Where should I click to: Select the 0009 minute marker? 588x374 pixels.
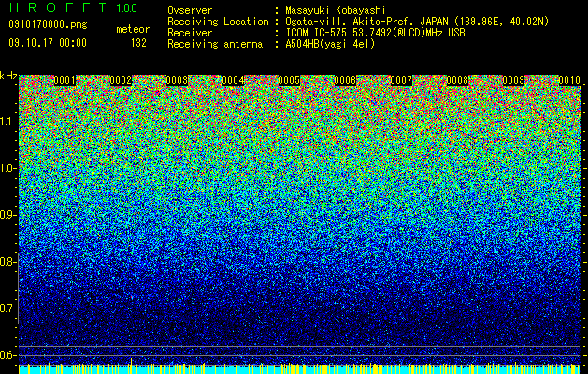pos(513,80)
